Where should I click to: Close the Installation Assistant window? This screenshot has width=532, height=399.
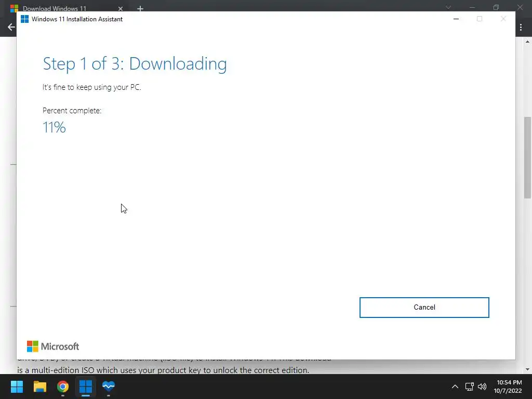[x=503, y=19]
